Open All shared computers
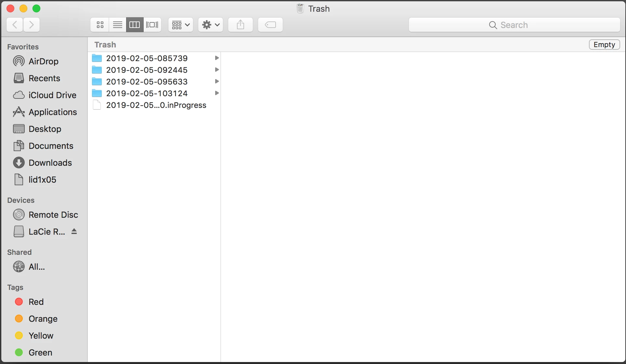 pyautogui.click(x=36, y=266)
